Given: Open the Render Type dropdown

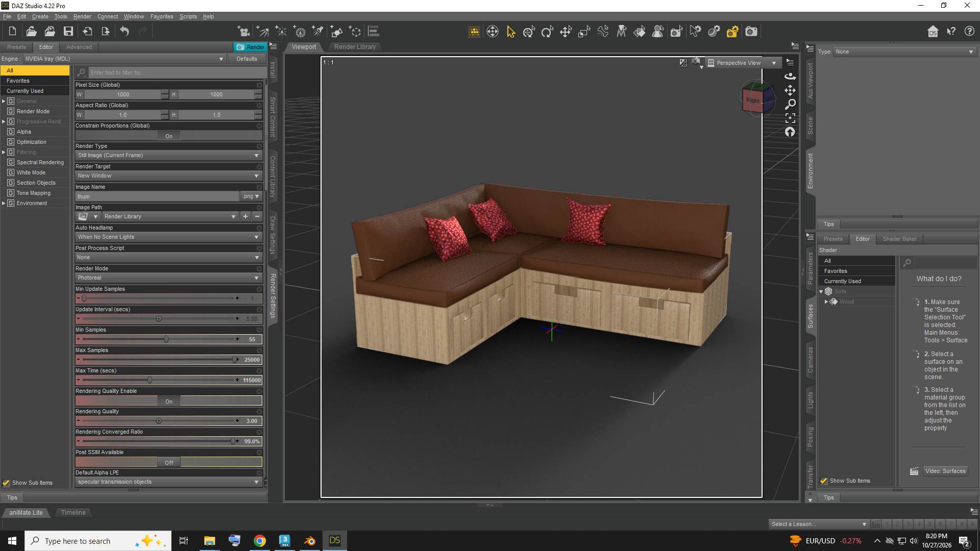Looking at the screenshot, I should pyautogui.click(x=168, y=156).
